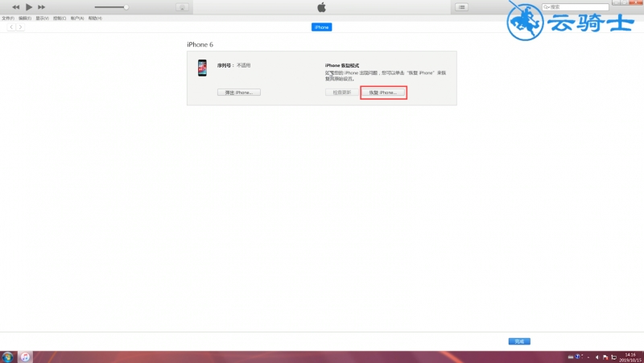This screenshot has width=644, height=363.
Task: Click the 'iPhone 恢复模式' heading
Action: click(x=342, y=65)
